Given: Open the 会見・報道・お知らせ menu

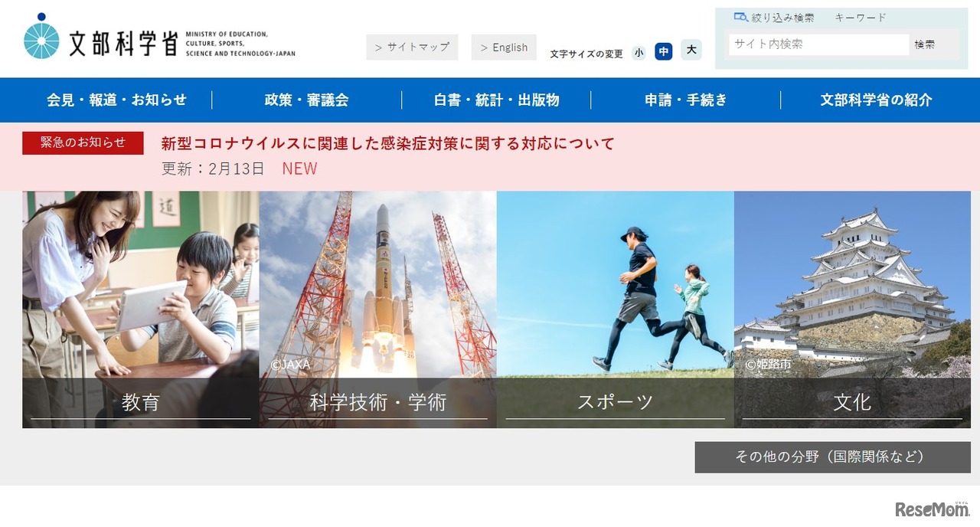Looking at the screenshot, I should pyautogui.click(x=118, y=100).
